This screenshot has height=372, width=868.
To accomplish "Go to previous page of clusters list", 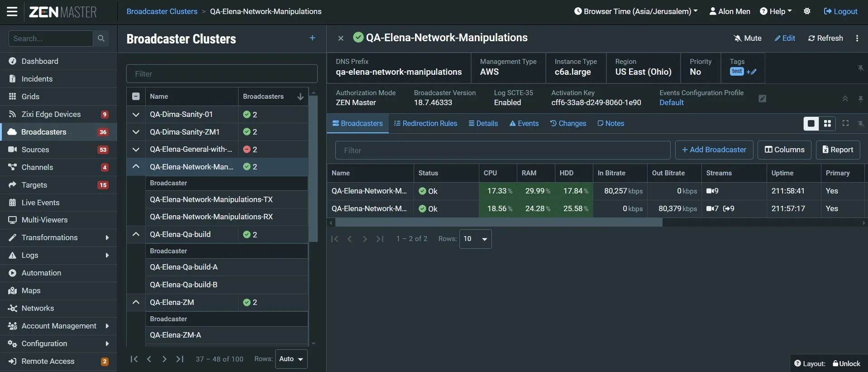I will (149, 359).
